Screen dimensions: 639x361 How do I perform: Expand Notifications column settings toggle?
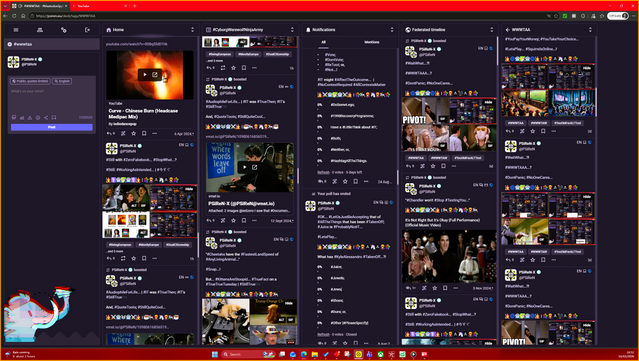(392, 30)
